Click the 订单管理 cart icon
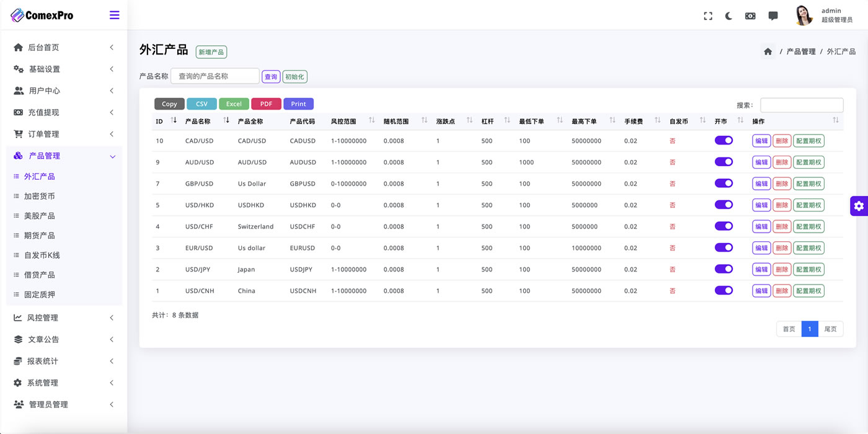This screenshot has width=868, height=434. pos(18,134)
